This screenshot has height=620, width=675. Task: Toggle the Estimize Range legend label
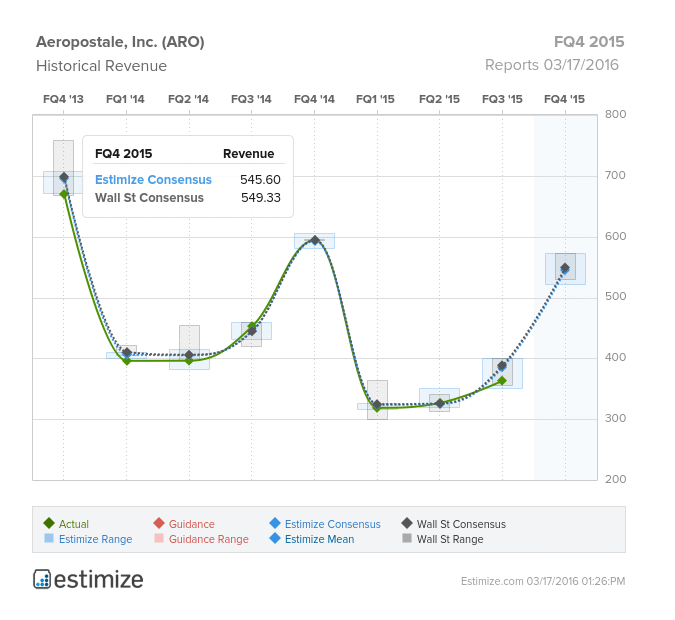(x=95, y=539)
